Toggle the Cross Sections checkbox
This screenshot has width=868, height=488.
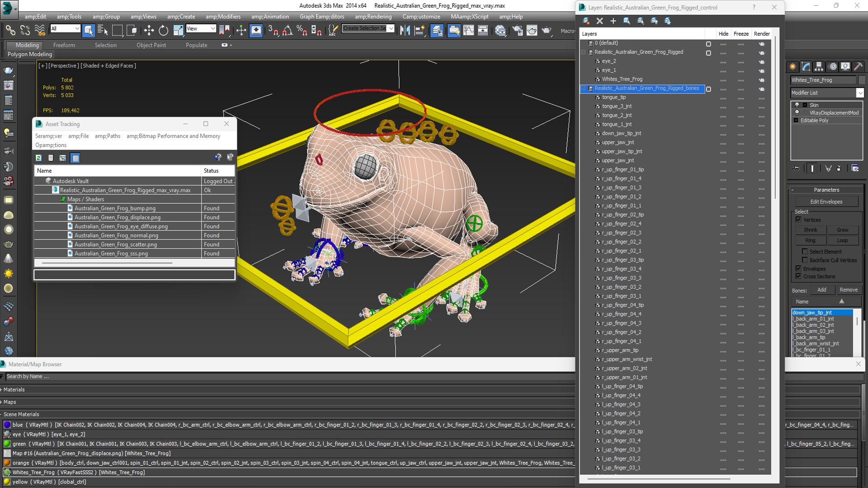(798, 276)
